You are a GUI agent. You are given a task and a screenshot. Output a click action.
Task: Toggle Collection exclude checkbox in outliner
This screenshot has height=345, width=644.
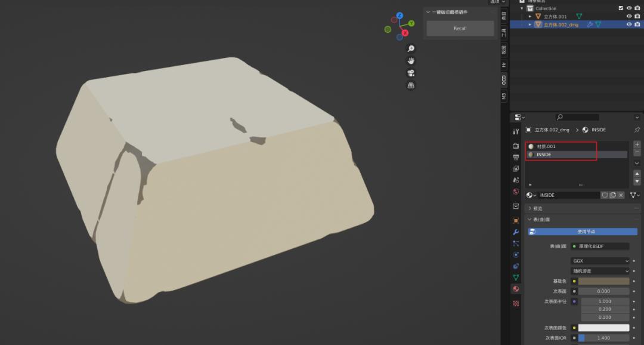click(621, 8)
